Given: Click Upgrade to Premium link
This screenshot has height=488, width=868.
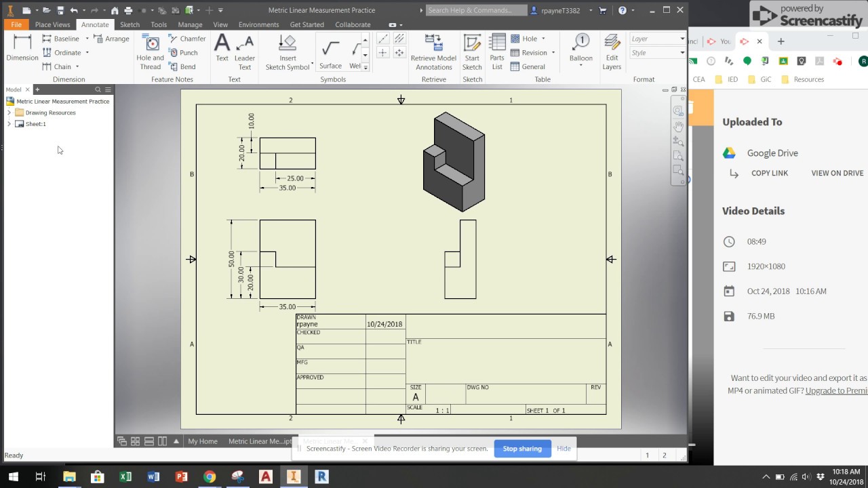Looking at the screenshot, I should tap(836, 390).
